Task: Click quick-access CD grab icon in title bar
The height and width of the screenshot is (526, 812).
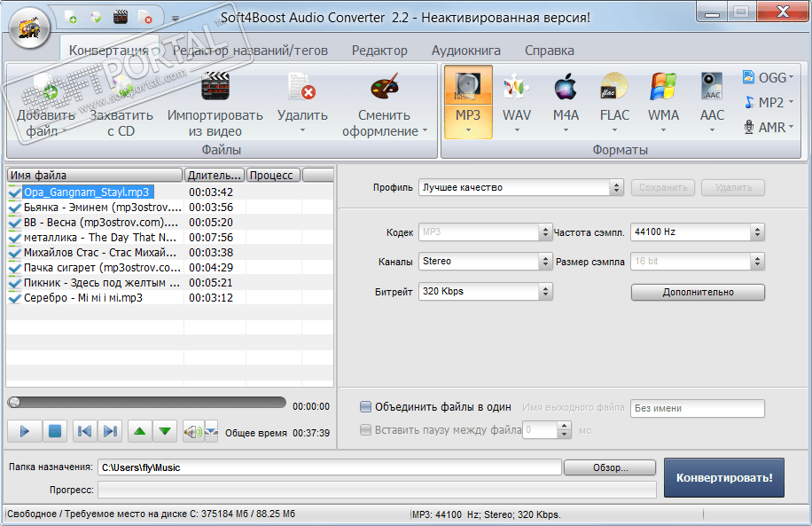Action: pyautogui.click(x=96, y=17)
